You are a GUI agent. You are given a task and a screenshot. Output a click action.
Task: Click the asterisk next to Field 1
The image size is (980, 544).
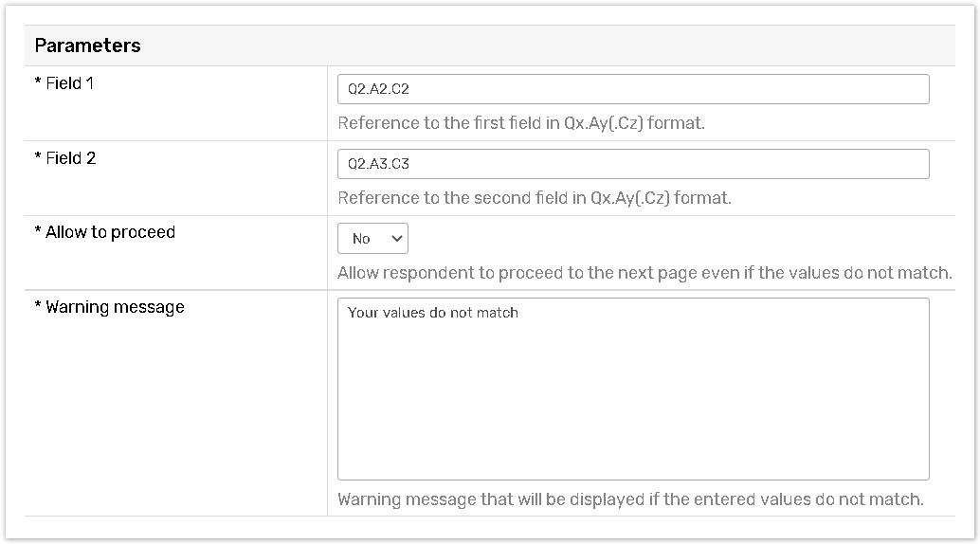(x=38, y=83)
